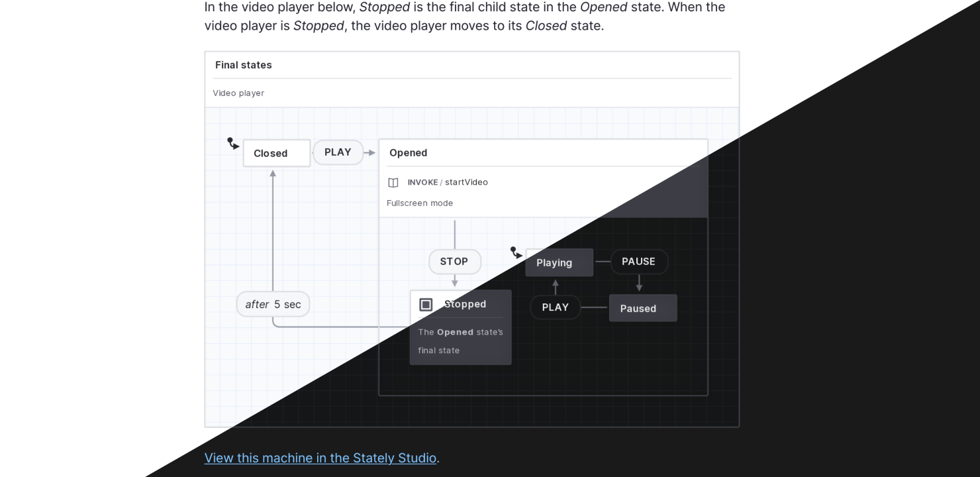Click the 'Video player' machine description
The width and height of the screenshot is (980, 477).
[x=238, y=93]
